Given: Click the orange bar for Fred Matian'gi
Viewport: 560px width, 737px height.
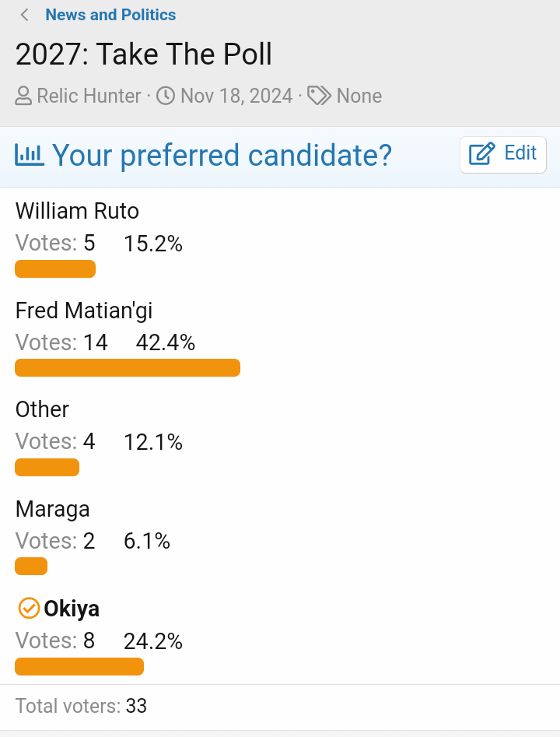Looking at the screenshot, I should [128, 367].
